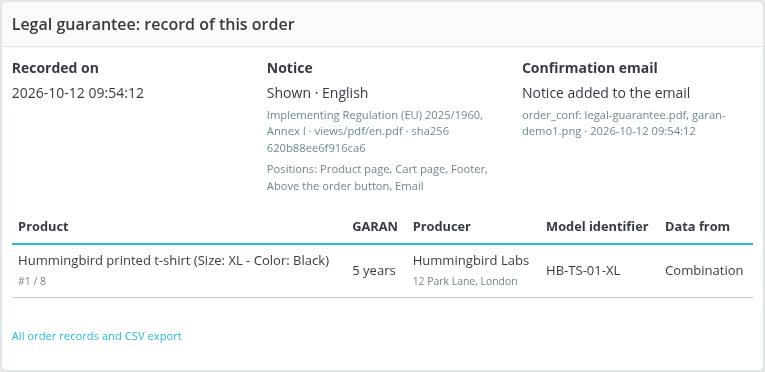765x372 pixels.
Task: Click the 'Model identifier' column header
Action: point(597,227)
